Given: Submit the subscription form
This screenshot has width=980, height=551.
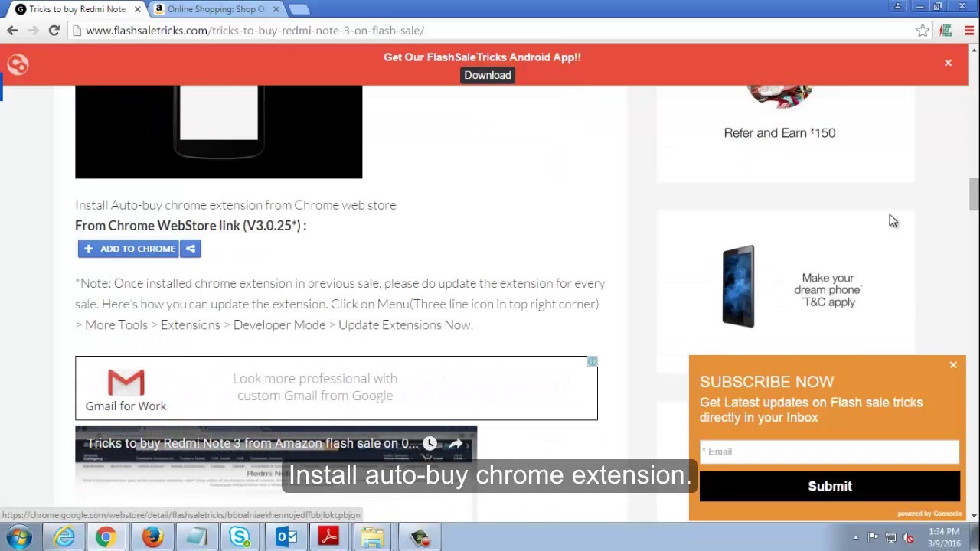Looking at the screenshot, I should point(830,487).
